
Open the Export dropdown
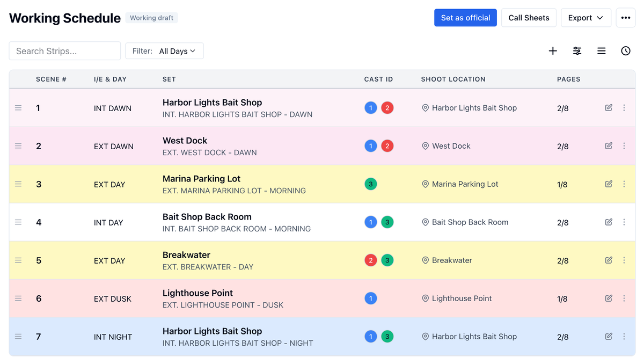pos(586,18)
